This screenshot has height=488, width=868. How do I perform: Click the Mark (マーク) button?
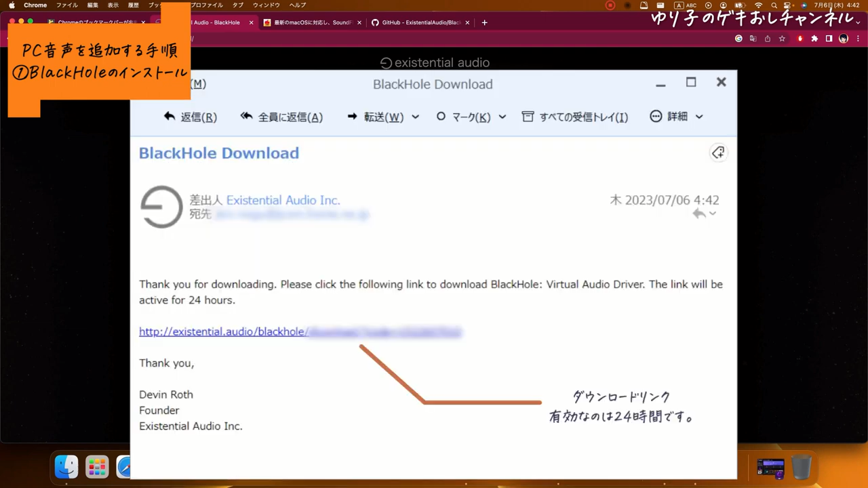(x=463, y=117)
